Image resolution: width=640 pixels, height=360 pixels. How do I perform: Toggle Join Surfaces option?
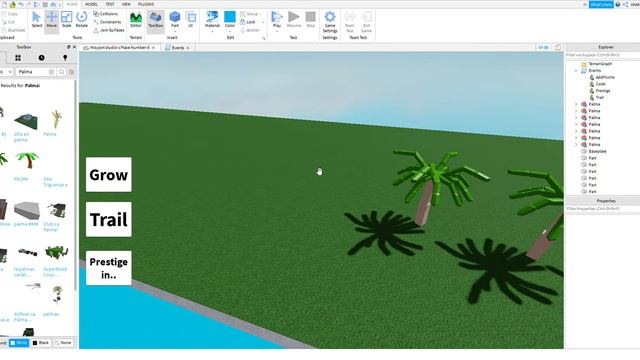tap(109, 30)
